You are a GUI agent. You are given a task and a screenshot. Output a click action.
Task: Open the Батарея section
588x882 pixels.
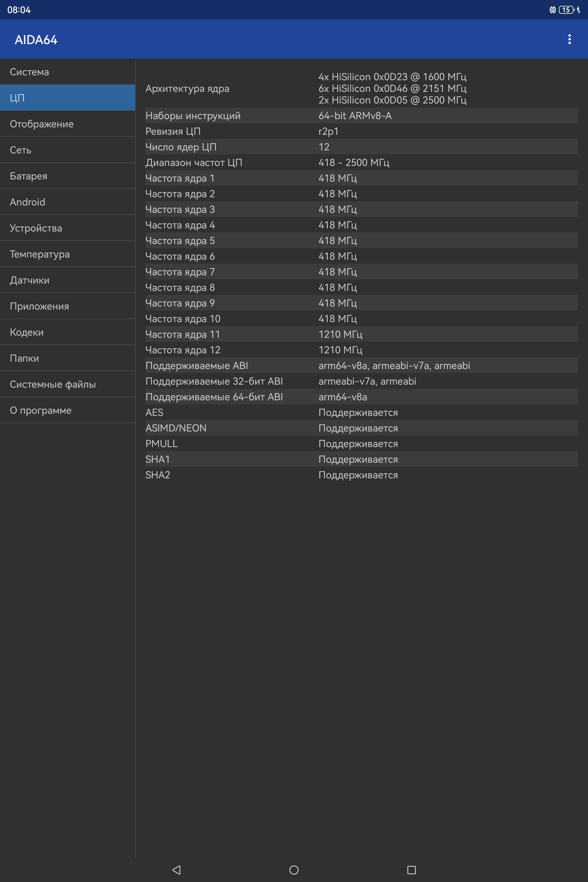[67, 176]
